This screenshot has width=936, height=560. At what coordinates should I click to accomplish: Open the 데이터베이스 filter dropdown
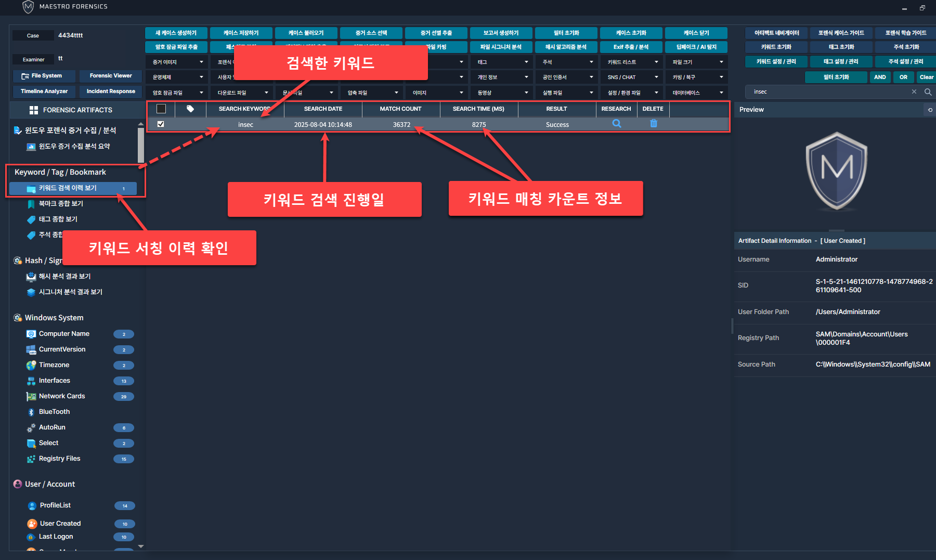pos(697,93)
